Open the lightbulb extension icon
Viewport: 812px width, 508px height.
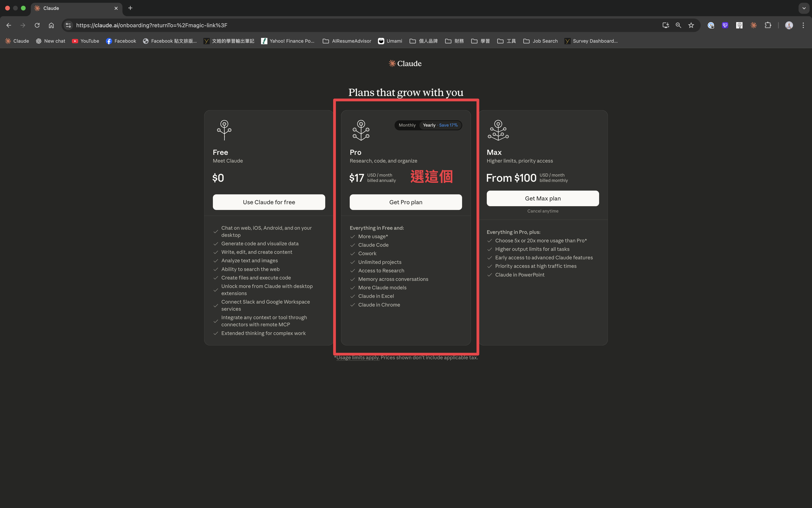[x=739, y=25]
